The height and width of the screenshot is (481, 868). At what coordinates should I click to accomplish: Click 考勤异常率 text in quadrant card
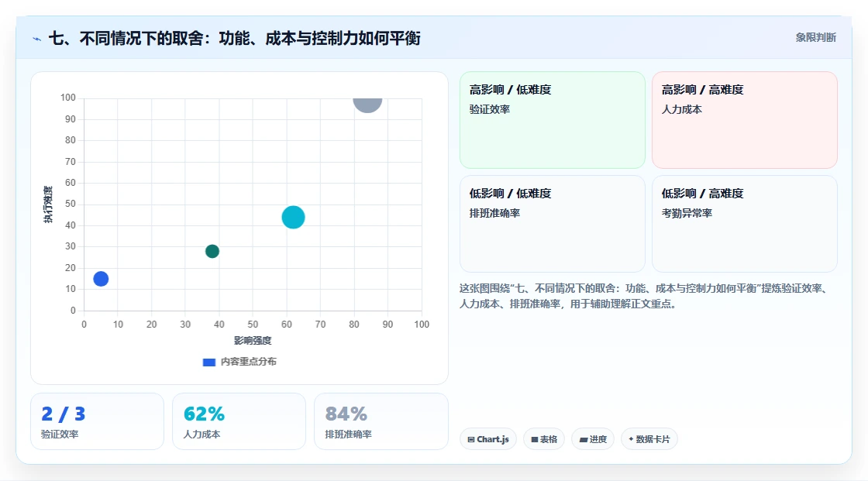point(687,213)
